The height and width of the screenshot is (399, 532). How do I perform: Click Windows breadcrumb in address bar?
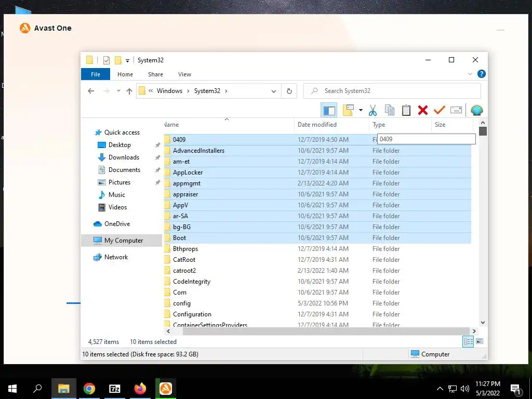click(x=170, y=91)
